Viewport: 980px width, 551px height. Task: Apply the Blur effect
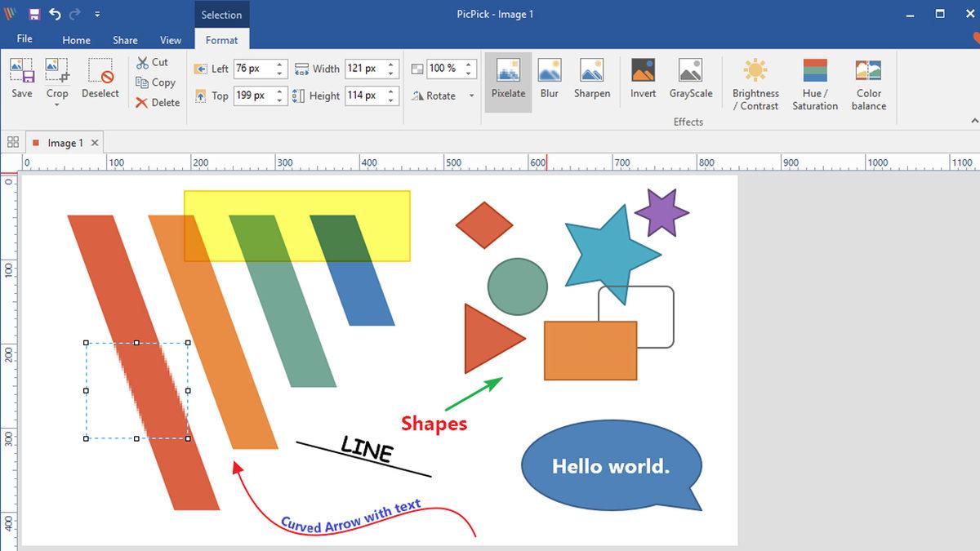550,79
